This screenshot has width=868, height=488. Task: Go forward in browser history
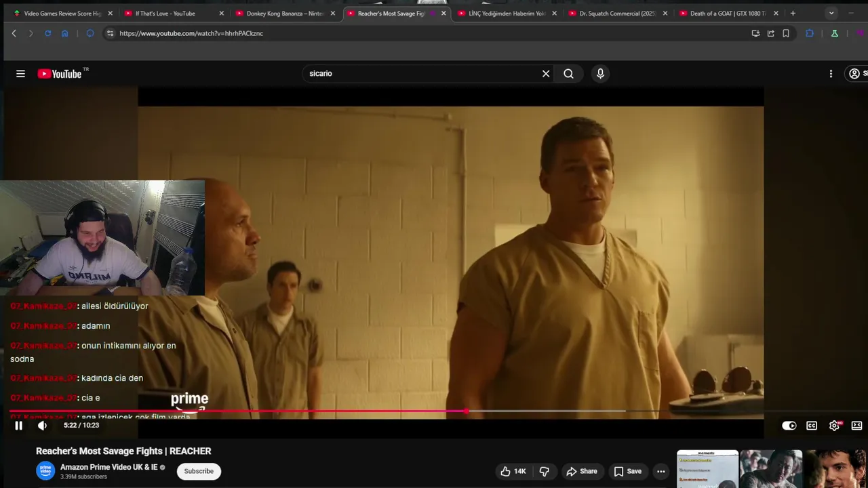(x=31, y=33)
